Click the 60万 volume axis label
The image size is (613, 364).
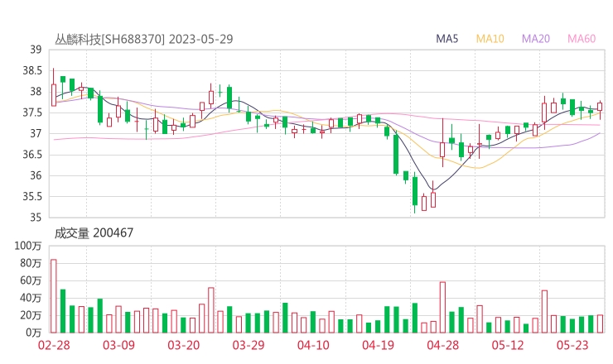(31, 280)
